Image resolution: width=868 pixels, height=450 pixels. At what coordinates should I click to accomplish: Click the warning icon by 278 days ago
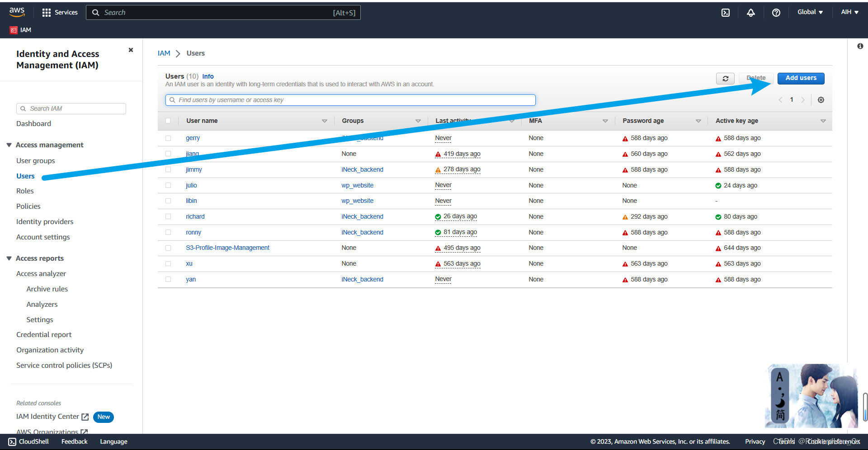tap(438, 170)
